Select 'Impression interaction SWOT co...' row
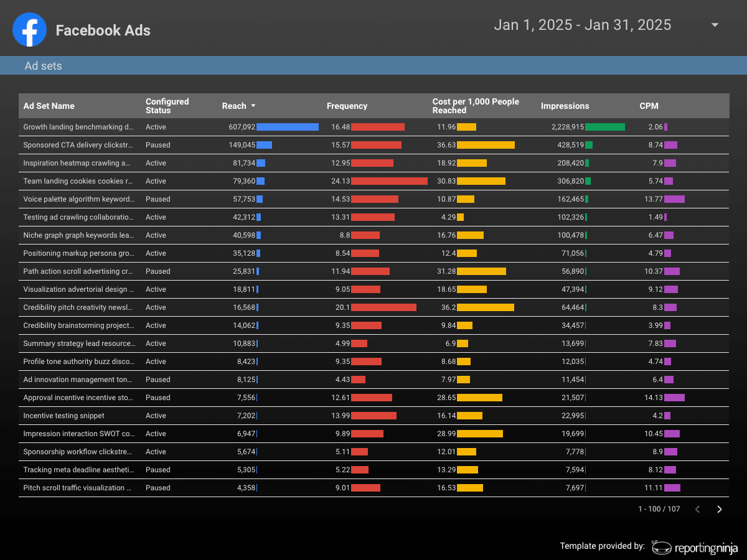 click(374, 434)
